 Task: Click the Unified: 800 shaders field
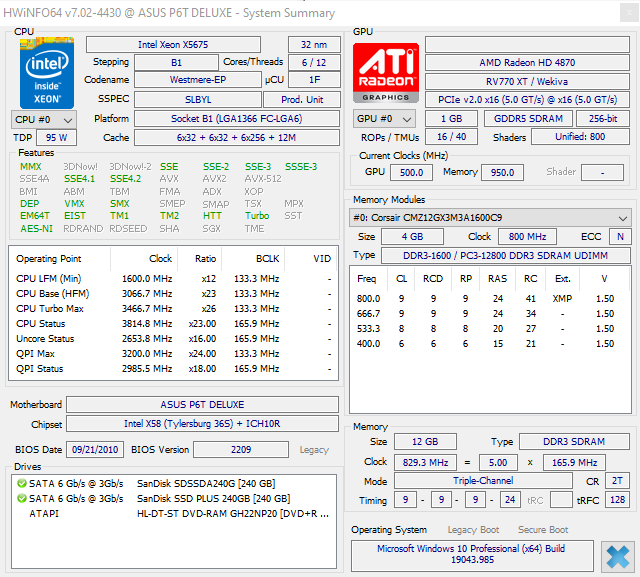580,137
